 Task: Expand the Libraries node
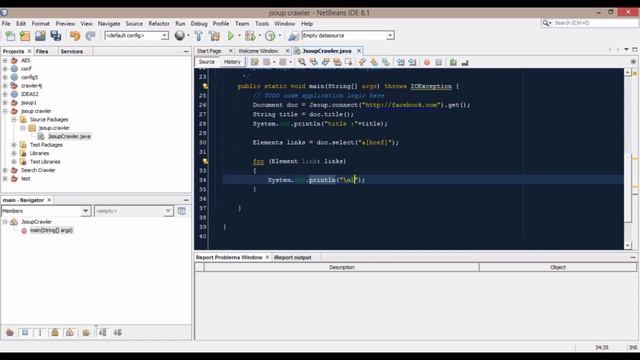tap(14, 153)
